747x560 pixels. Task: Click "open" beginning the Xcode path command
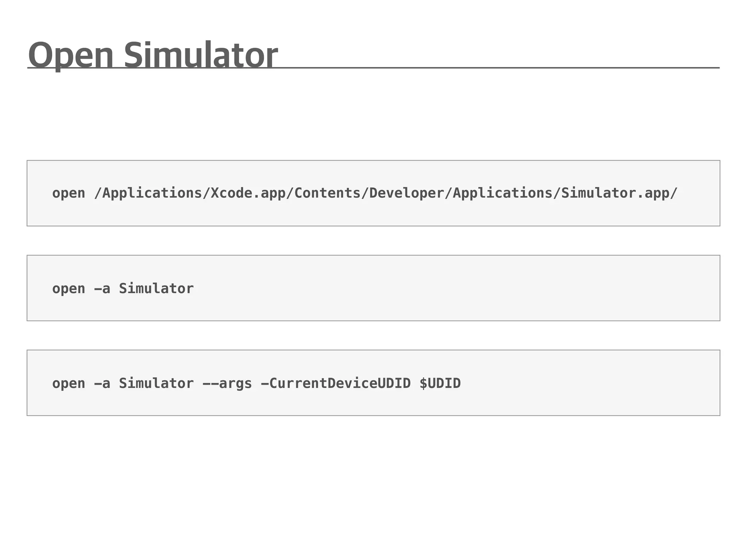pyautogui.click(x=69, y=193)
